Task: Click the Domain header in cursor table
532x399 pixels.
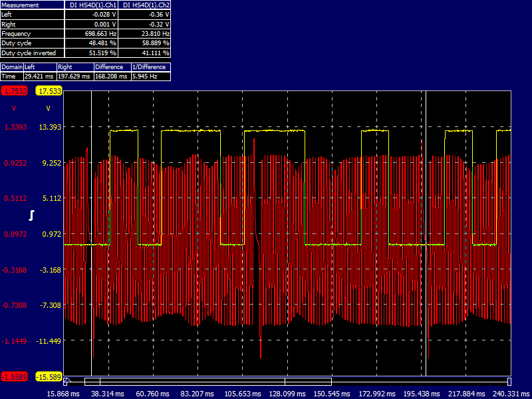Action: [12, 67]
